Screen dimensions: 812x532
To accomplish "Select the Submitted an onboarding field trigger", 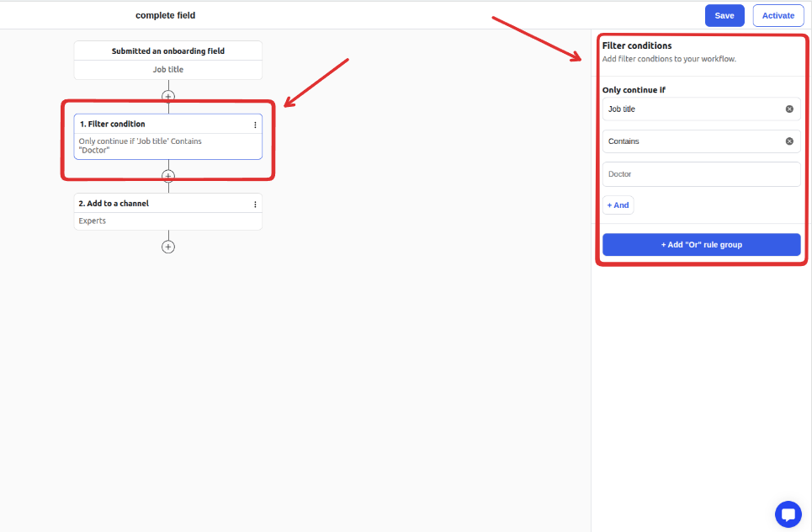I will (x=168, y=51).
